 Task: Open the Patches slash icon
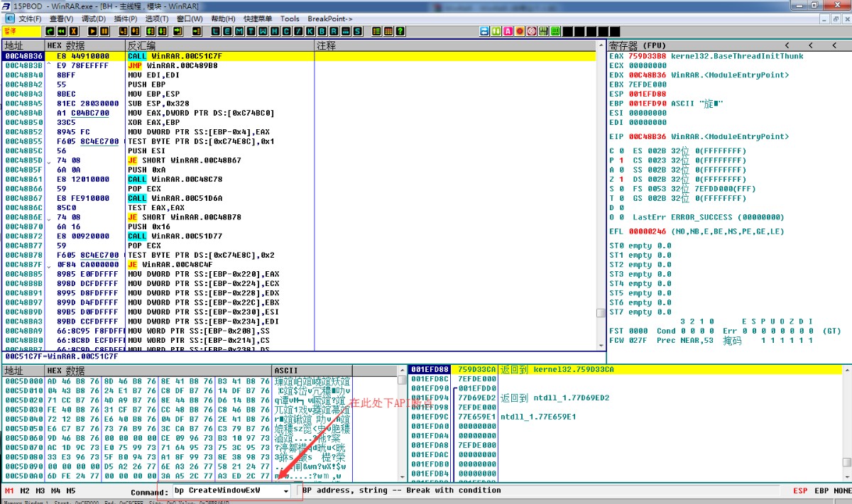click(299, 31)
